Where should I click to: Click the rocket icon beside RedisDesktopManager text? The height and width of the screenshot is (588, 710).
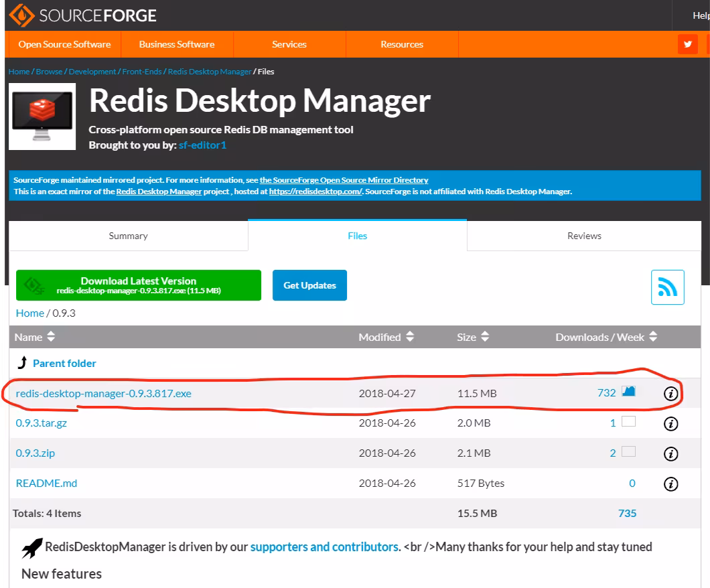click(x=31, y=548)
